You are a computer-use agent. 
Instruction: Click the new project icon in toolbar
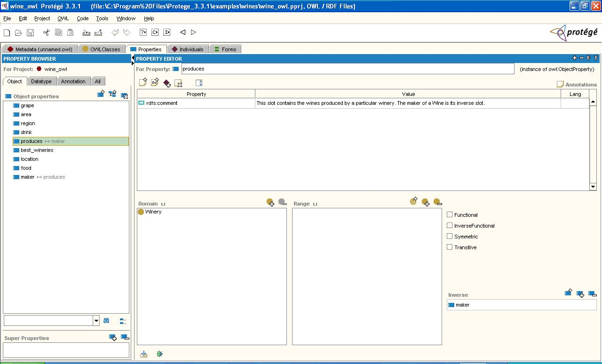point(7,32)
